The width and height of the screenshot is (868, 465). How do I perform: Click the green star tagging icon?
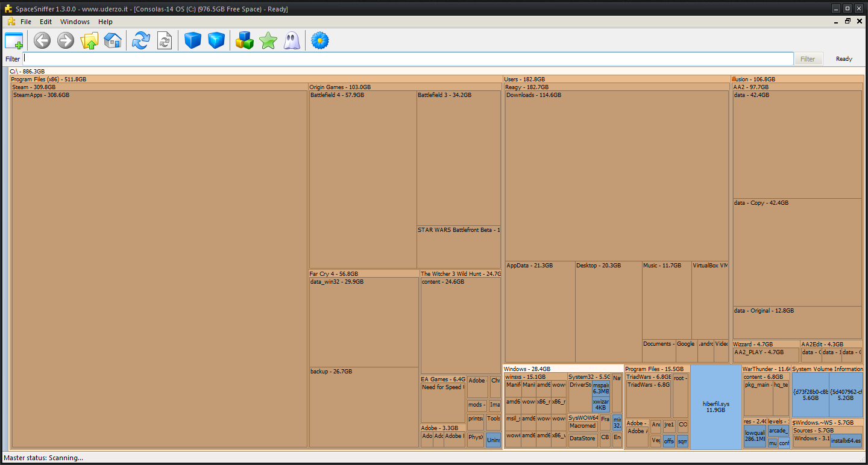tap(268, 41)
